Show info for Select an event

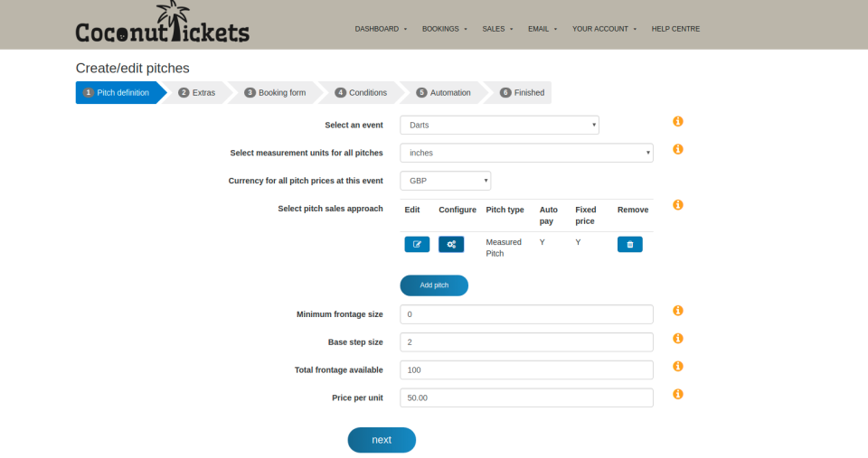(x=677, y=121)
